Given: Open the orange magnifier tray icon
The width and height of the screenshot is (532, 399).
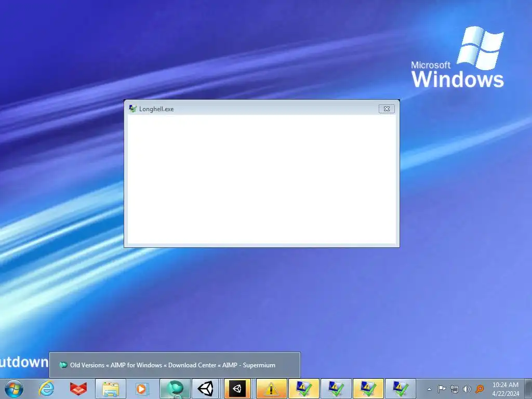Looking at the screenshot, I should pyautogui.click(x=480, y=389).
